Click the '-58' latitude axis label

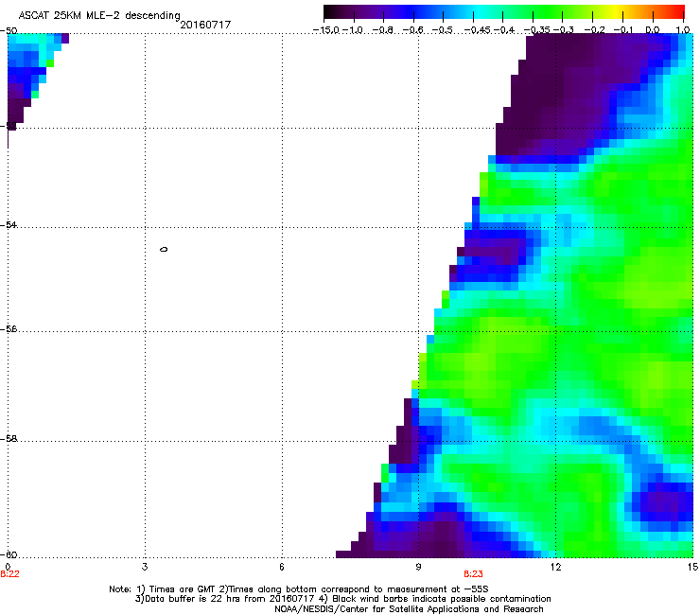pyautogui.click(x=9, y=439)
